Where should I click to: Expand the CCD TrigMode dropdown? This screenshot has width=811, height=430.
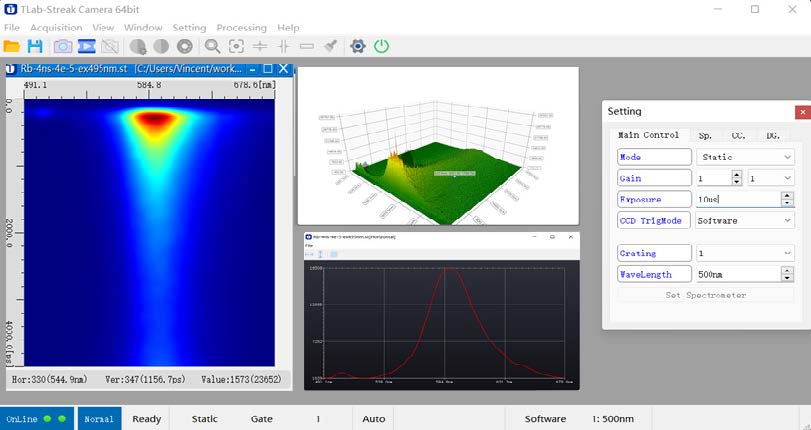coord(745,220)
